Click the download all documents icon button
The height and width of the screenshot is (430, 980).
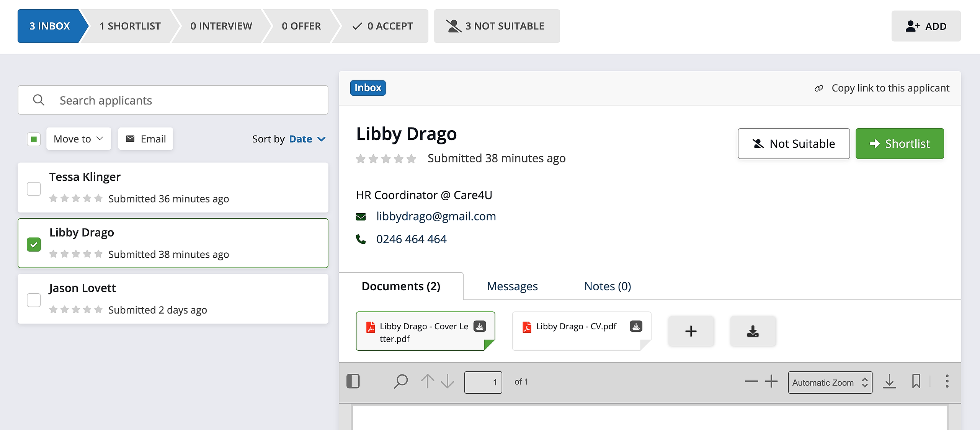pyautogui.click(x=753, y=331)
